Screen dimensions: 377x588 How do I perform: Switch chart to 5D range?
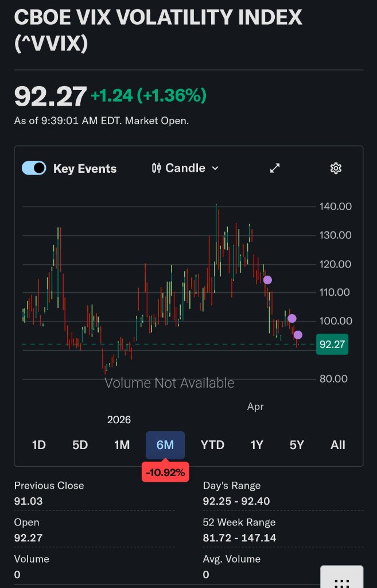pos(80,445)
